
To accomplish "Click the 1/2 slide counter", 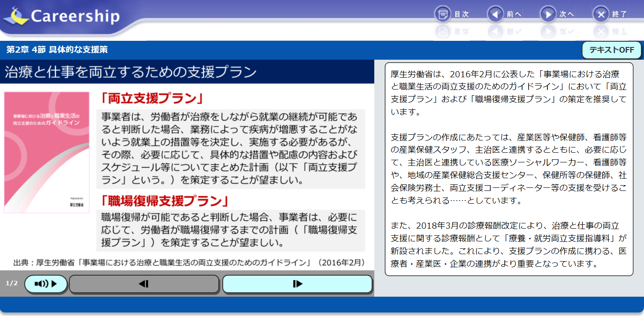I will [x=12, y=283].
